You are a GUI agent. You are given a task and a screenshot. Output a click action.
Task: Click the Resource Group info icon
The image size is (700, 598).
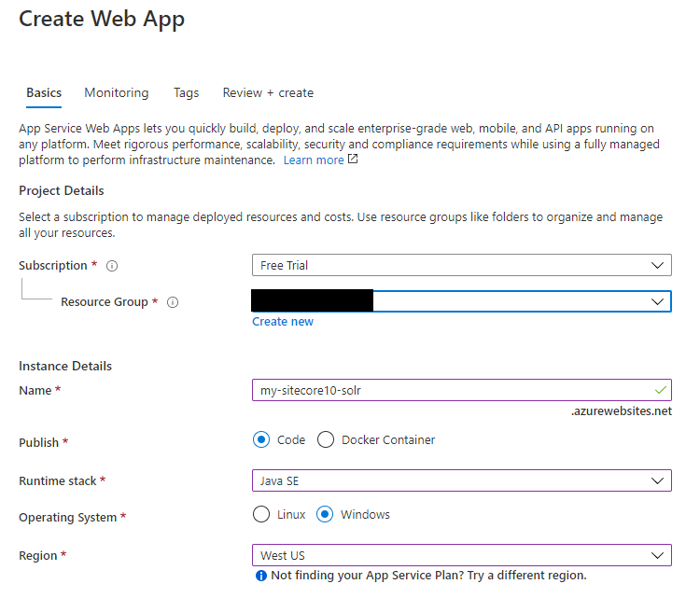point(173,302)
